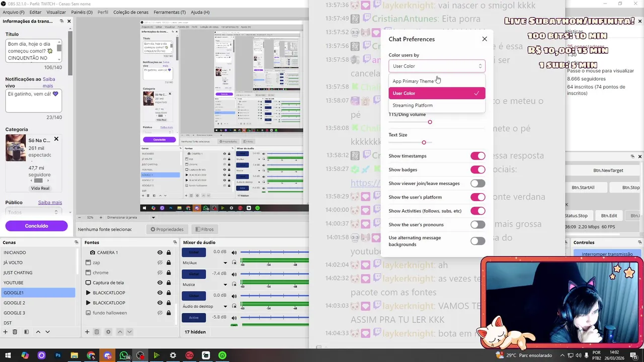The width and height of the screenshot is (644, 362).
Task: Open Áudio do desktop options arrow
Action: coord(225,306)
